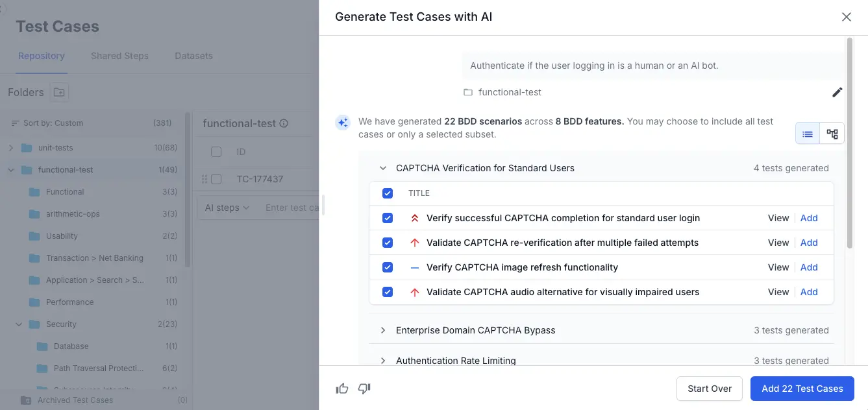Uncheck Validate CAPTCHA audio alternative test
The width and height of the screenshot is (868, 410).
pyautogui.click(x=388, y=292)
